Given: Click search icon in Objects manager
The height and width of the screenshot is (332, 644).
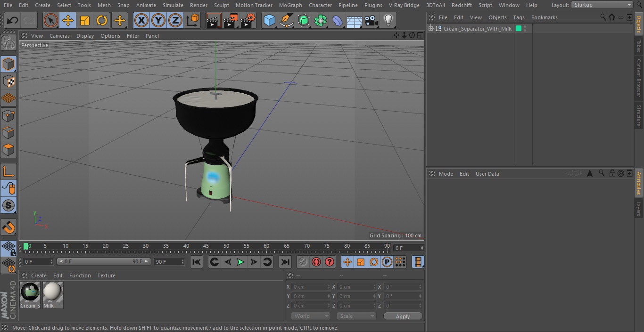Looking at the screenshot, I should click(x=603, y=17).
